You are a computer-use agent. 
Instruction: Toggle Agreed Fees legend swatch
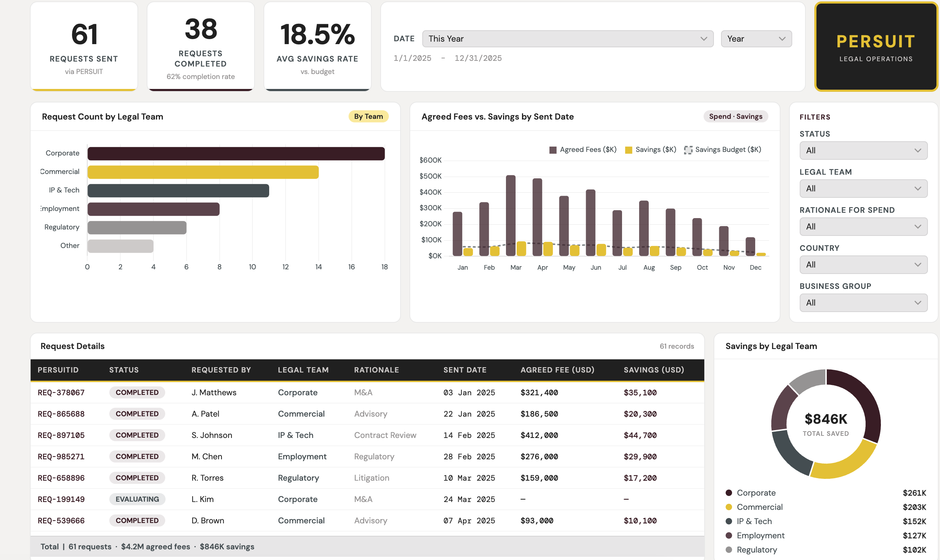pos(553,150)
